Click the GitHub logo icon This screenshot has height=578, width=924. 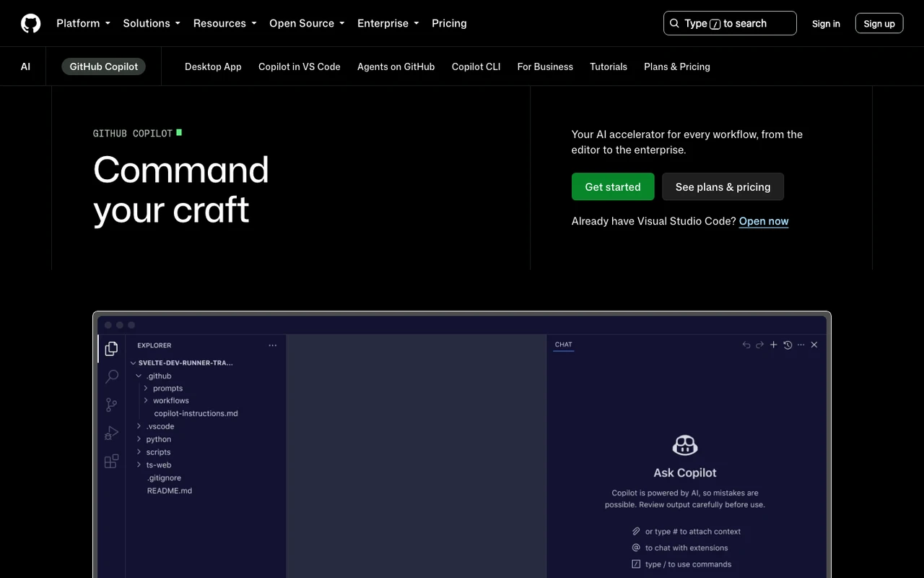point(31,23)
